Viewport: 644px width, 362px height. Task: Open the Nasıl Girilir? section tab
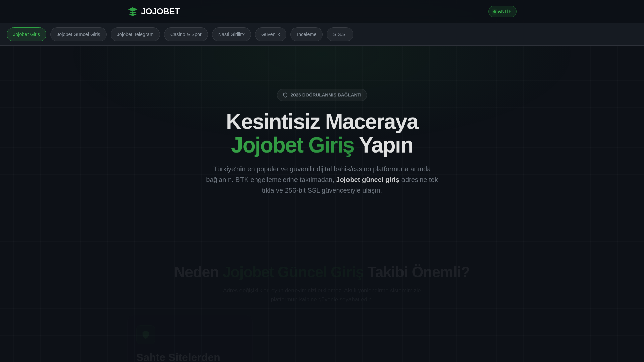(231, 35)
